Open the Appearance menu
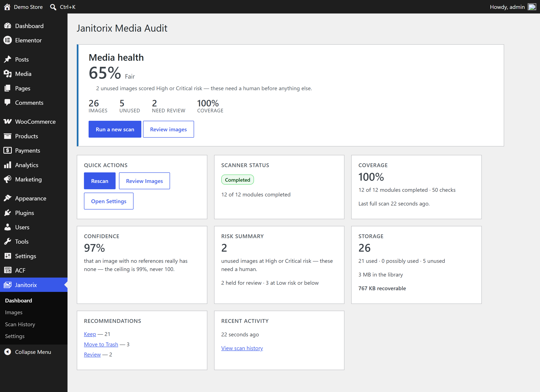This screenshot has width=540, height=392. pyautogui.click(x=34, y=198)
